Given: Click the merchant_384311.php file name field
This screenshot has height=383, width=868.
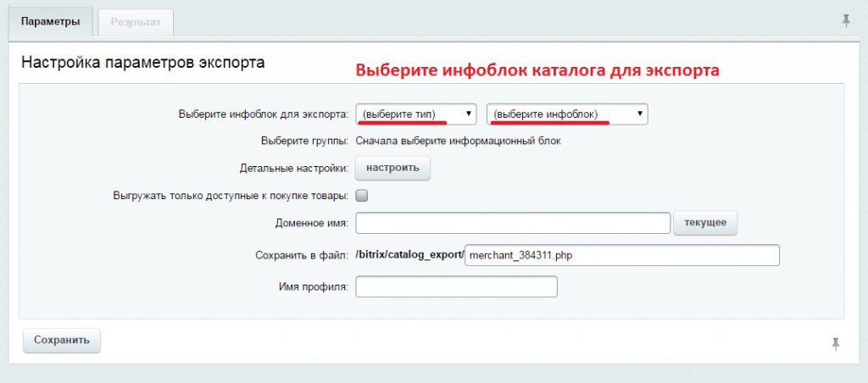Looking at the screenshot, I should 622,255.
